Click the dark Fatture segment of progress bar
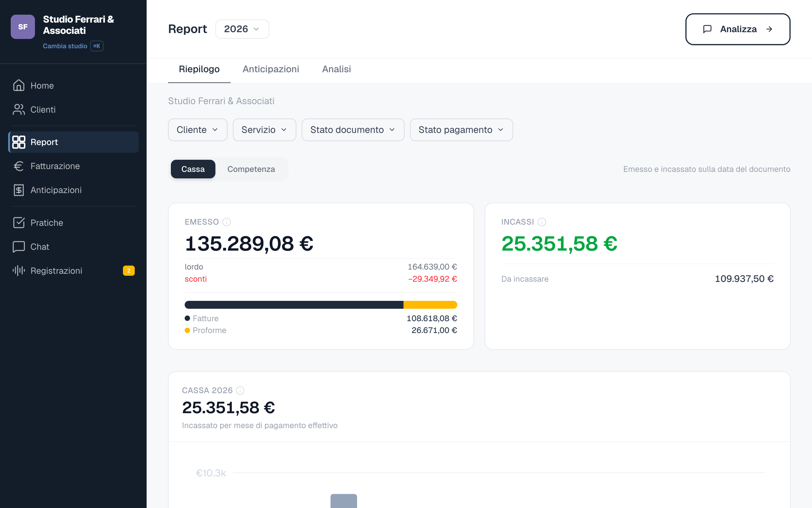The height and width of the screenshot is (508, 812). tap(294, 305)
